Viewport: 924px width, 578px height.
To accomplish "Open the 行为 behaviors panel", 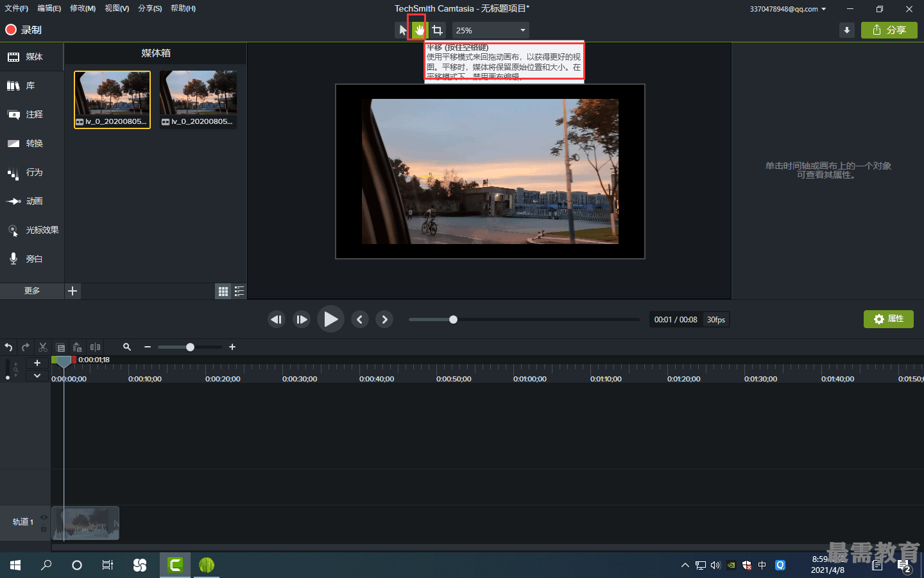I will tap(32, 172).
